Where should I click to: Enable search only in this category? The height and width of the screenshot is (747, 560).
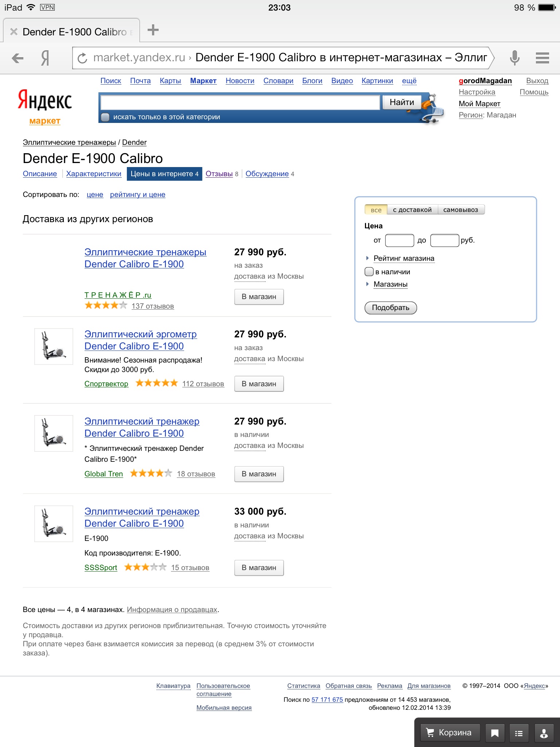pos(105,117)
